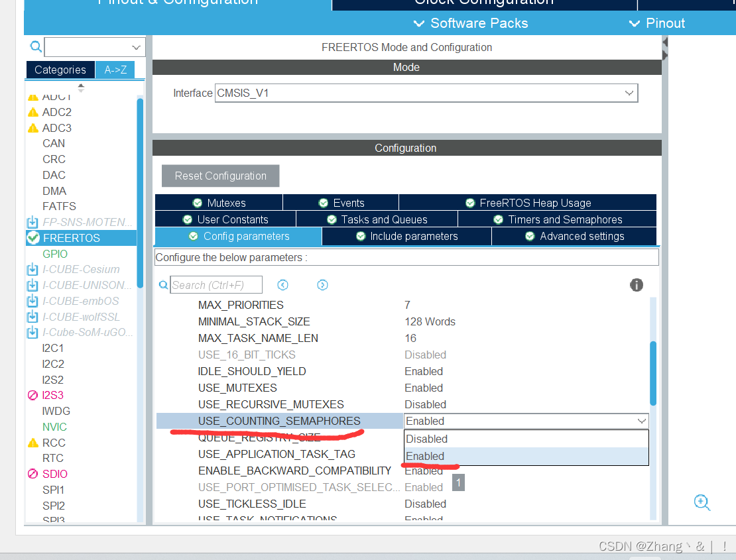Screen dimensions: 736x560
Task: Click the ADC3 warning triangle icon
Action: click(33, 128)
